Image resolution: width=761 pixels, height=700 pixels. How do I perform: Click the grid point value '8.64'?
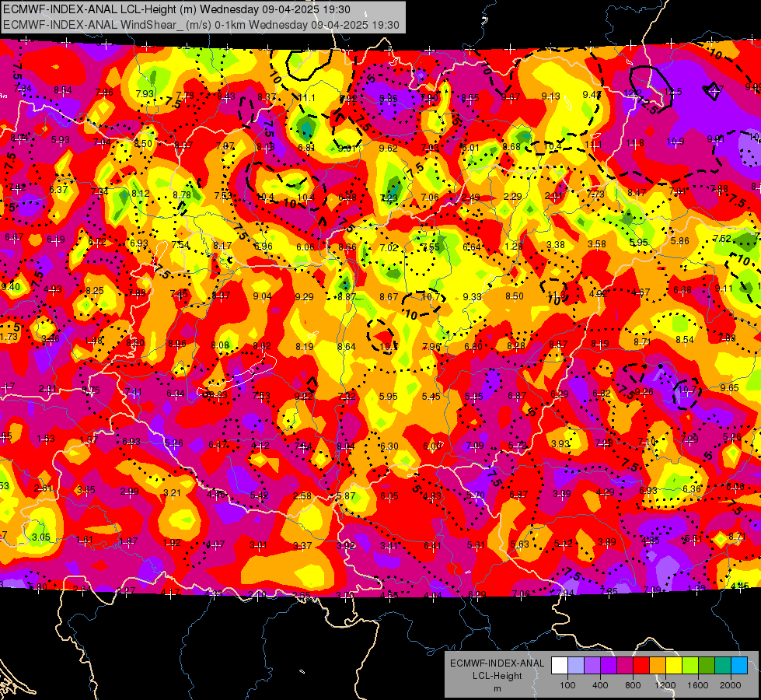click(x=347, y=346)
